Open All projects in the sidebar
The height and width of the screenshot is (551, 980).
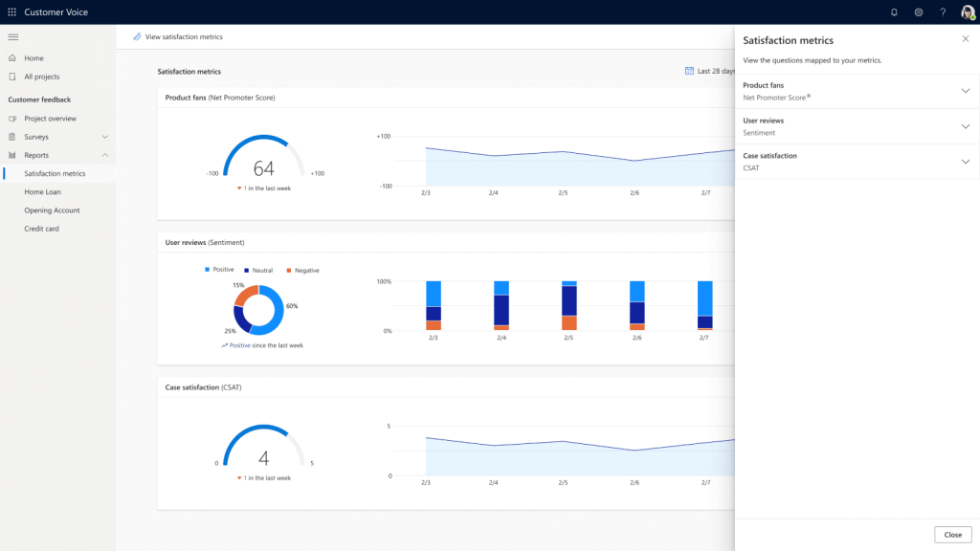pos(41,77)
